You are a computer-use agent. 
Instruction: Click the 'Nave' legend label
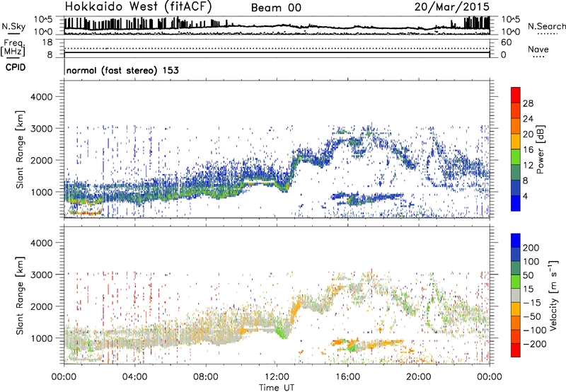[x=538, y=49]
